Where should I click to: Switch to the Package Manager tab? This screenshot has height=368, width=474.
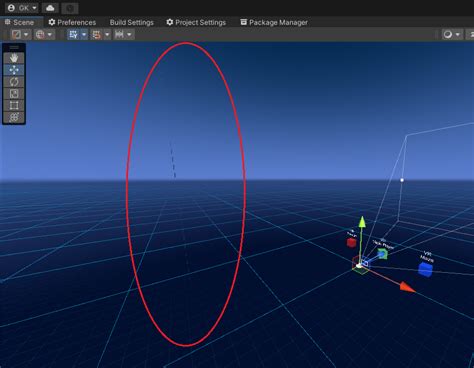click(274, 22)
